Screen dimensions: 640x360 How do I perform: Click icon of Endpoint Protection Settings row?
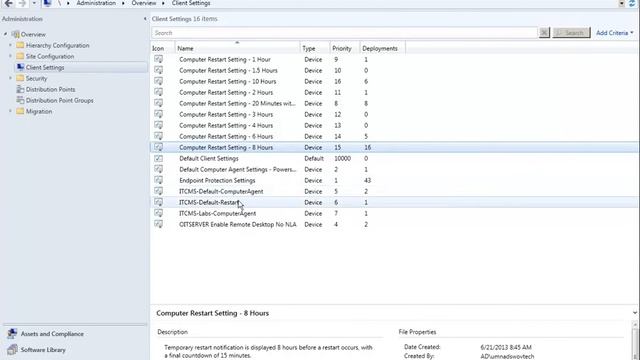(x=158, y=180)
